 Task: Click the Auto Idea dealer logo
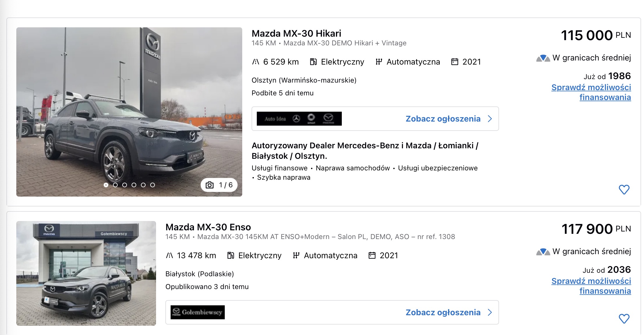pyautogui.click(x=299, y=119)
